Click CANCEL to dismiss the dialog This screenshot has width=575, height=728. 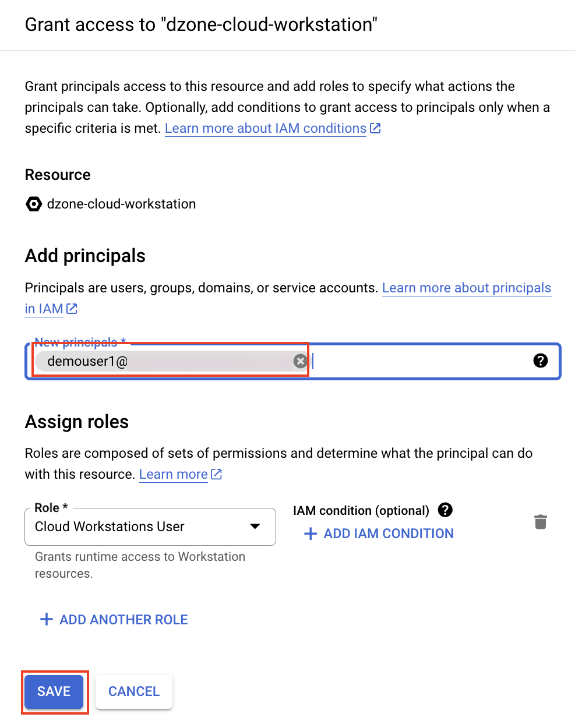133,691
